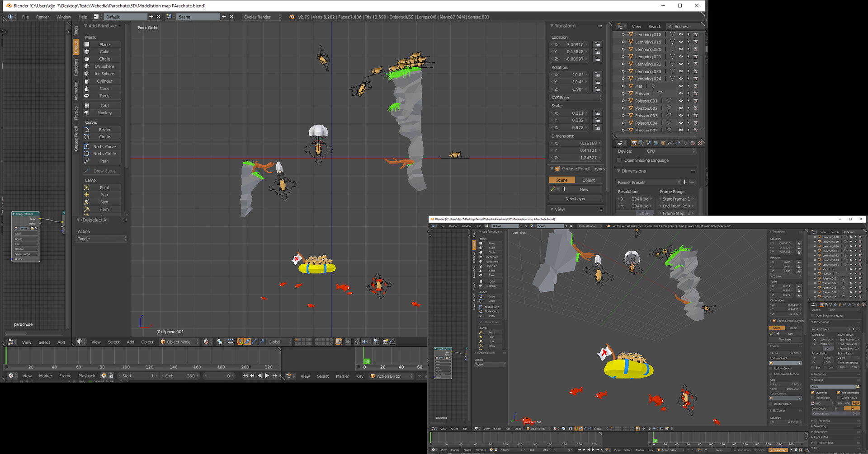This screenshot has width=868, height=454.
Task: Add a UV Sphere in the large window
Action: (104, 66)
